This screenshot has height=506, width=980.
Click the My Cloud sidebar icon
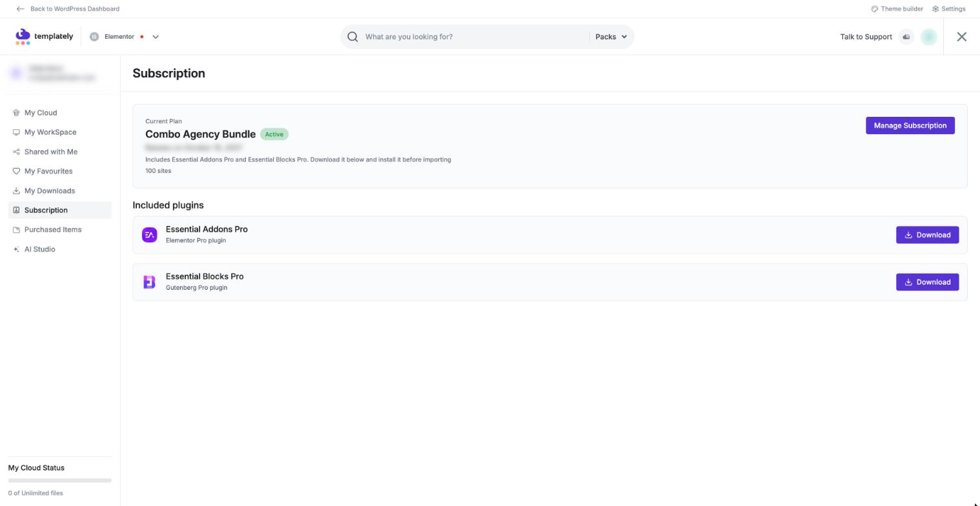pos(16,113)
